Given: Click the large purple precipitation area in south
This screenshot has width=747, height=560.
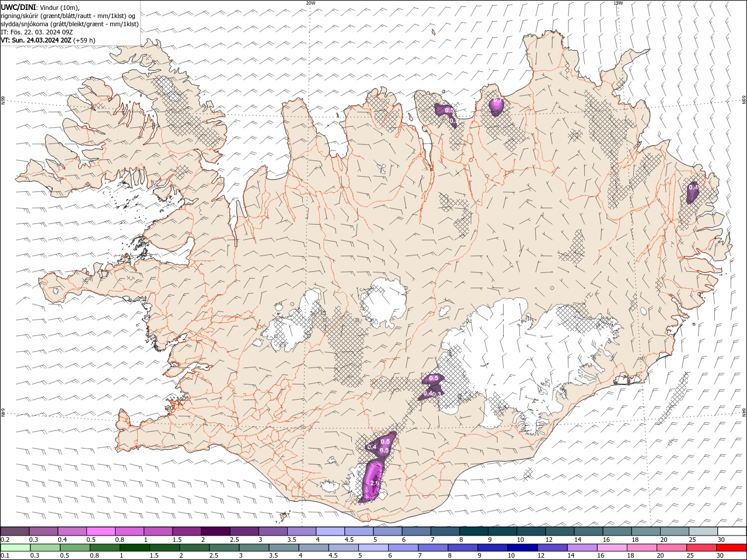Looking at the screenshot, I should pyautogui.click(x=372, y=481).
